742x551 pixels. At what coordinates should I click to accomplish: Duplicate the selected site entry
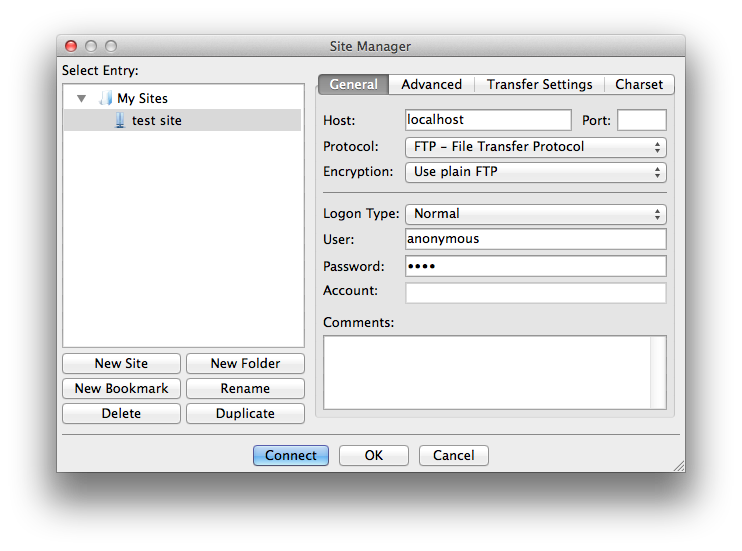[245, 413]
